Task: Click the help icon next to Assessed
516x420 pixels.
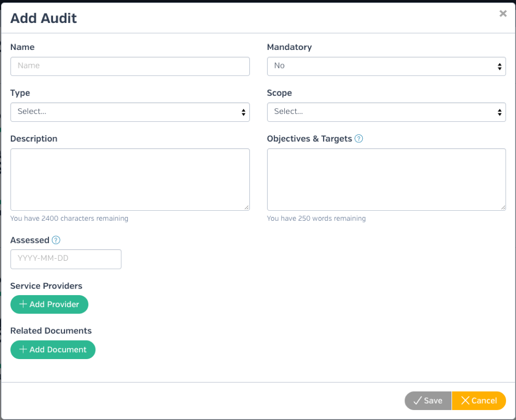Action: pos(55,240)
